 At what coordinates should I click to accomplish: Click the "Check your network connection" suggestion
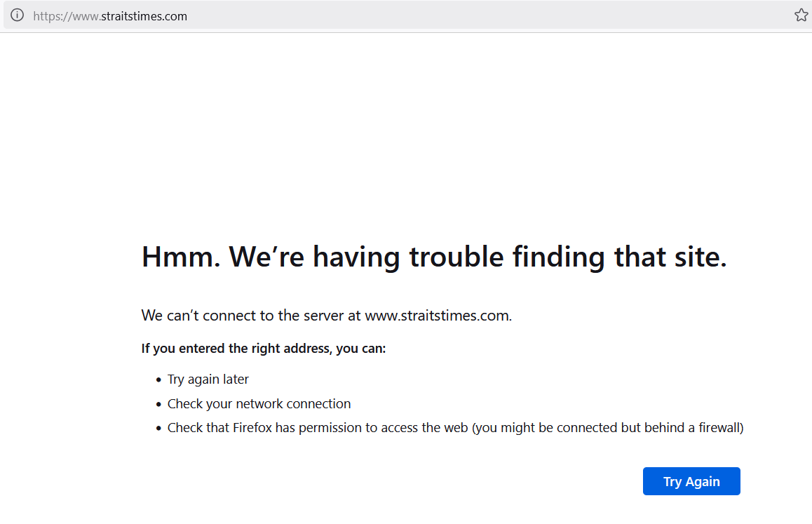point(259,404)
